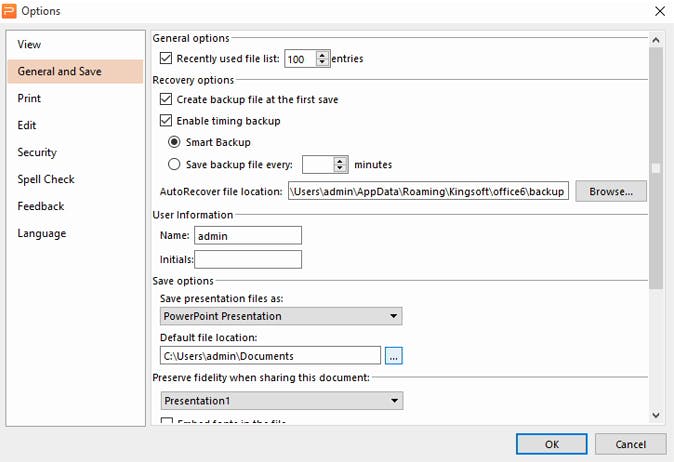Expand the Presentation1 fidelity dropdown
The height and width of the screenshot is (462, 674).
(x=281, y=401)
